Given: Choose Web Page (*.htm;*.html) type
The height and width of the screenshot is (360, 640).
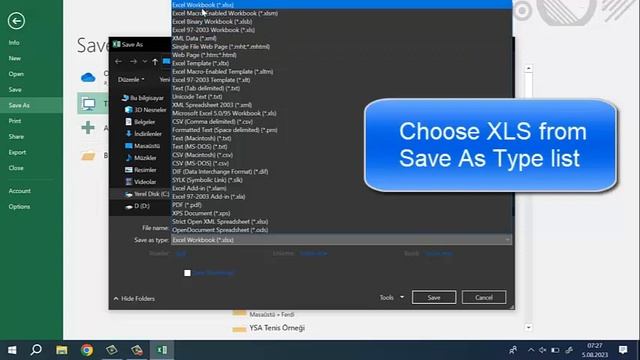Looking at the screenshot, I should click(x=341, y=55).
